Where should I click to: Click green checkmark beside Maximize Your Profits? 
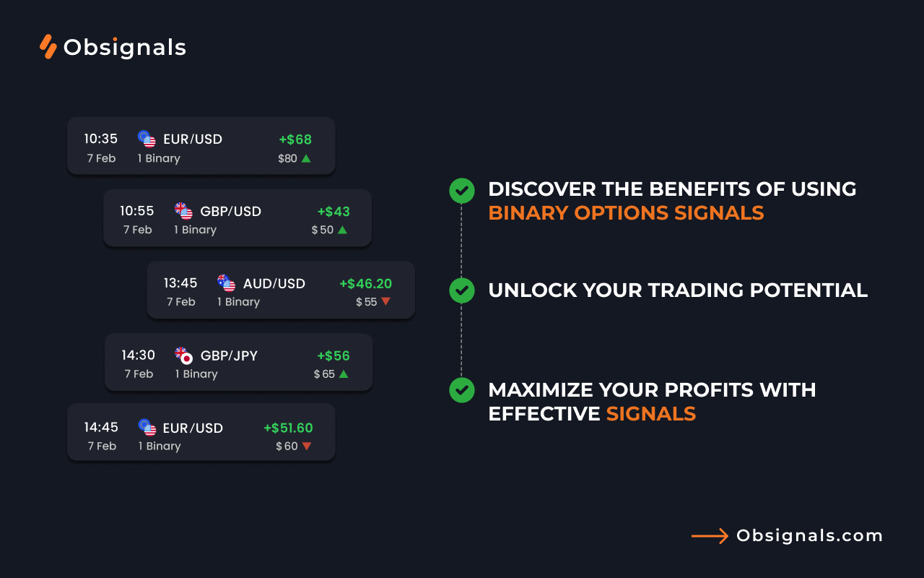click(462, 390)
